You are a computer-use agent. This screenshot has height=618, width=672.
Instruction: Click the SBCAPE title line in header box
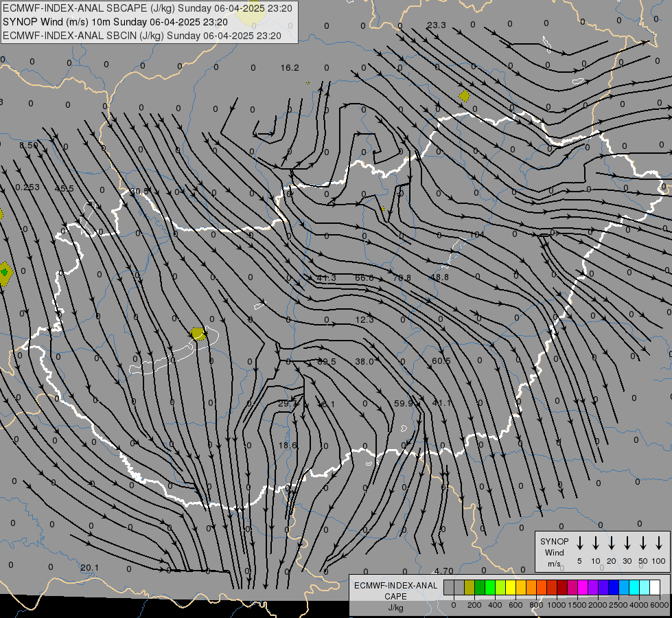(x=148, y=8)
